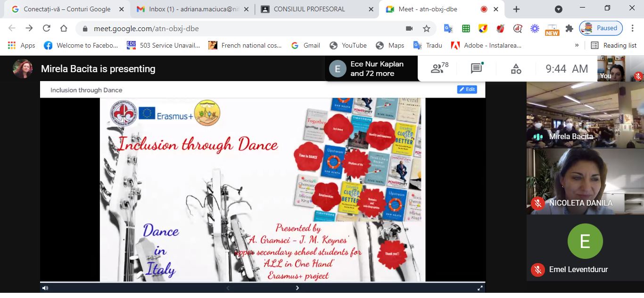644x298 pixels.
Task: Click the Ece Nur Kaplan avatar circle
Action: [x=338, y=69]
